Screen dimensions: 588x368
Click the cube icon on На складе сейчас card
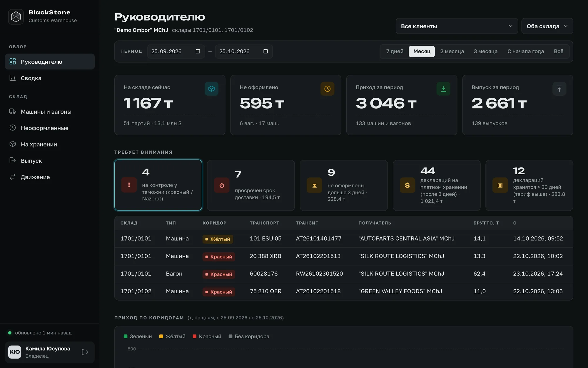(x=211, y=89)
